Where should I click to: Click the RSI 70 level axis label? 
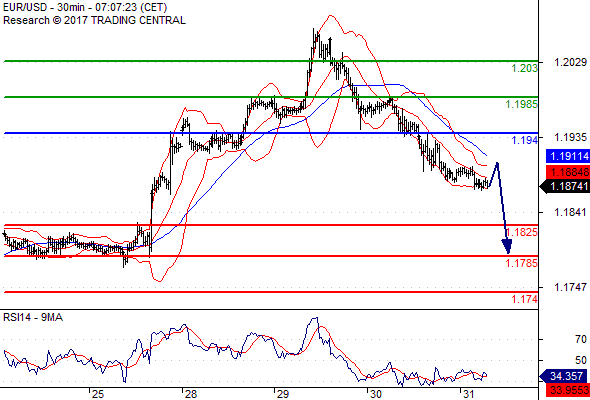pyautogui.click(x=581, y=339)
